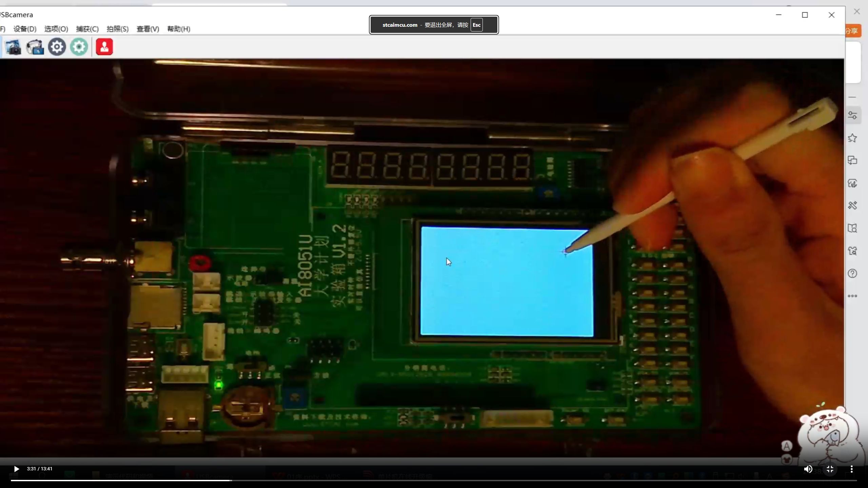The width and height of the screenshot is (868, 488).
Task: Click the red portrait photo icon
Action: pyautogui.click(x=104, y=47)
